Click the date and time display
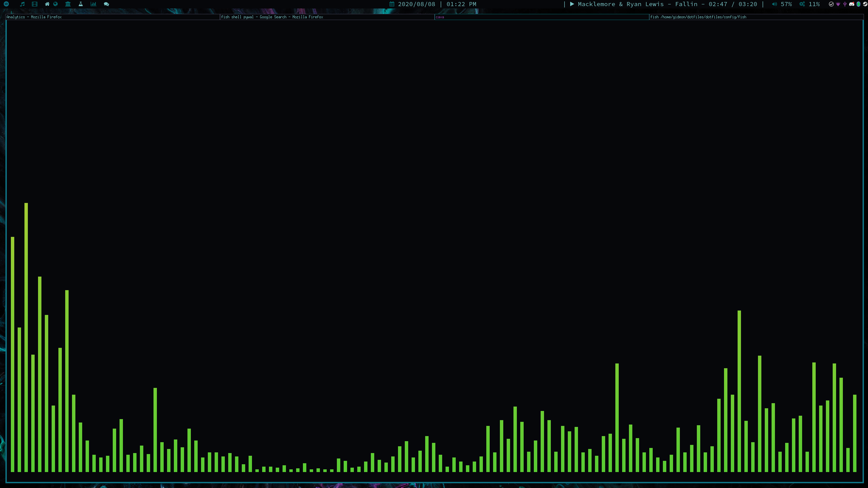Screen dimensions: 868x488 click(433, 4)
